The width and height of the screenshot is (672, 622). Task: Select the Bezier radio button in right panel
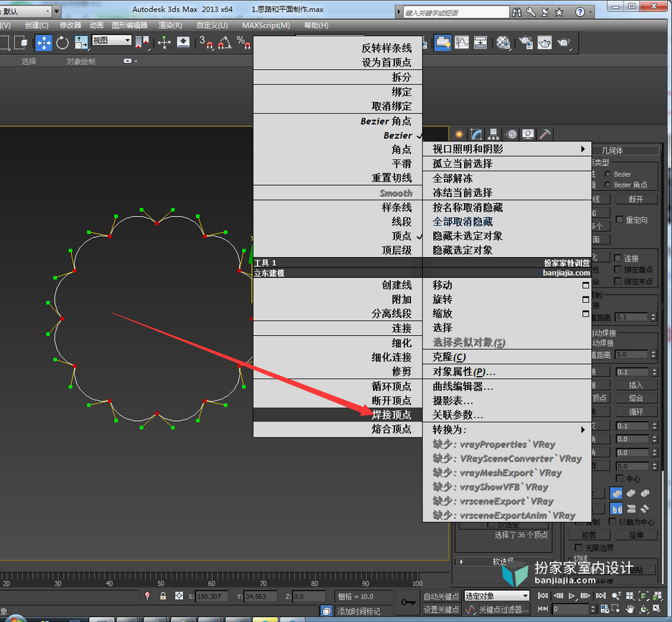[x=607, y=174]
